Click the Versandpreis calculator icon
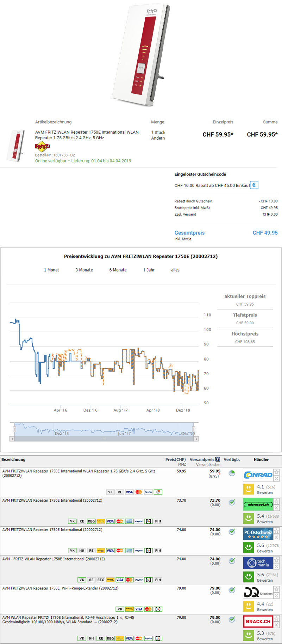Image resolution: width=282 pixels, height=644 pixels. coord(218,459)
